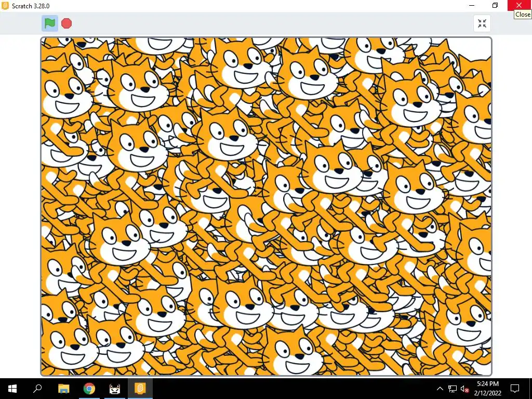
Task: Open network status tray icon
Action: coord(453,389)
